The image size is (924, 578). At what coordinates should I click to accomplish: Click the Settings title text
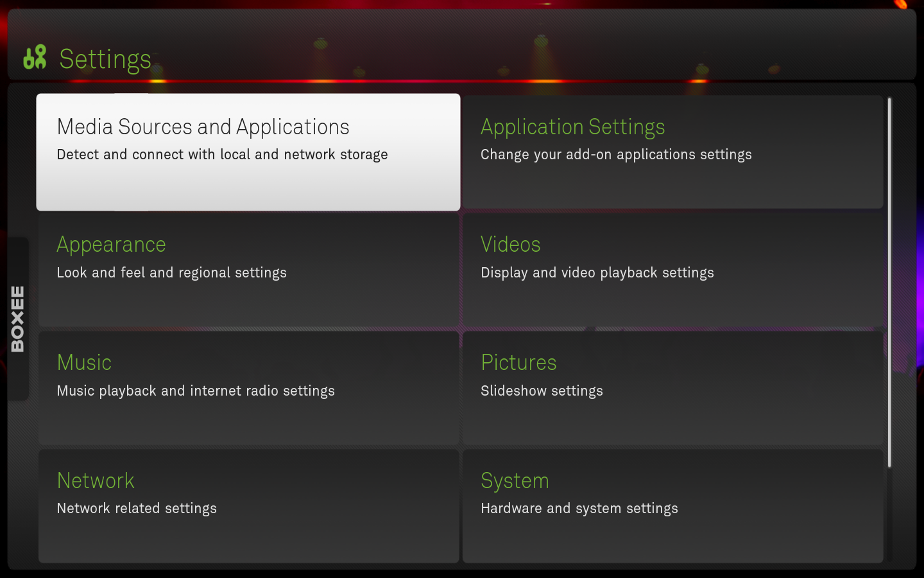pos(105,60)
